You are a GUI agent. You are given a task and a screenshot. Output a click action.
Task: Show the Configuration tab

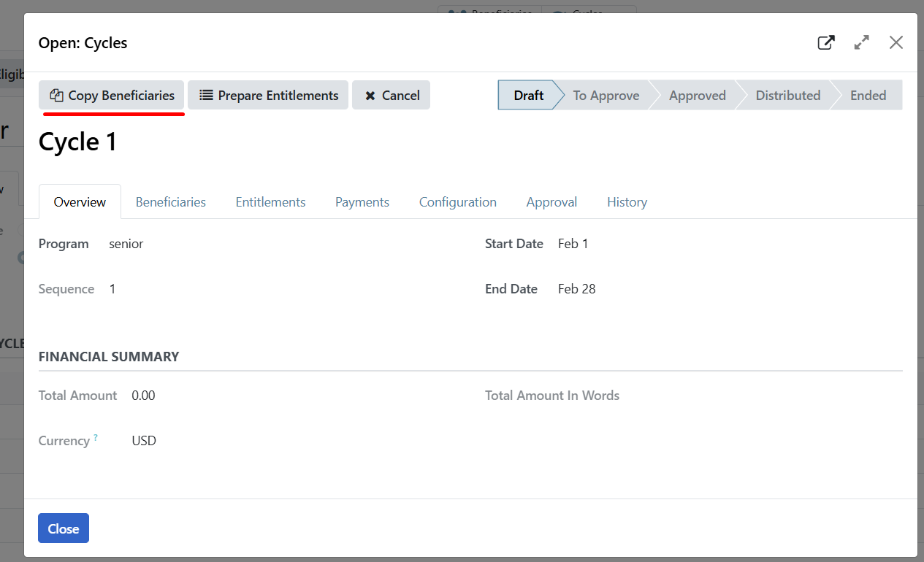[x=458, y=202]
